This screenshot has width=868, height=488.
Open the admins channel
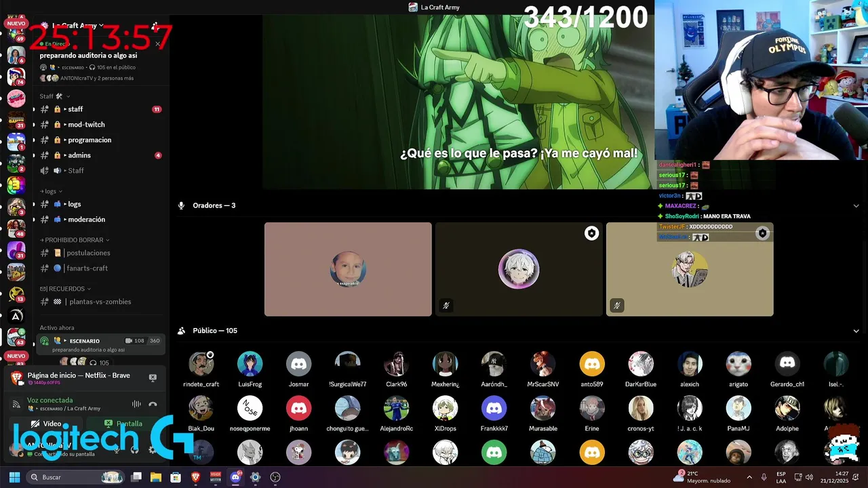point(100,155)
